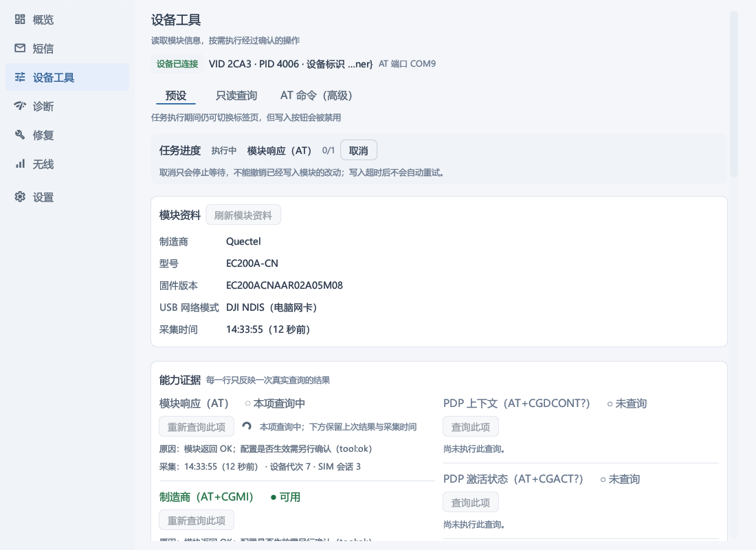Click the 制造商（AT+CGMI）heading
This screenshot has height=550, width=756.
pos(206,497)
